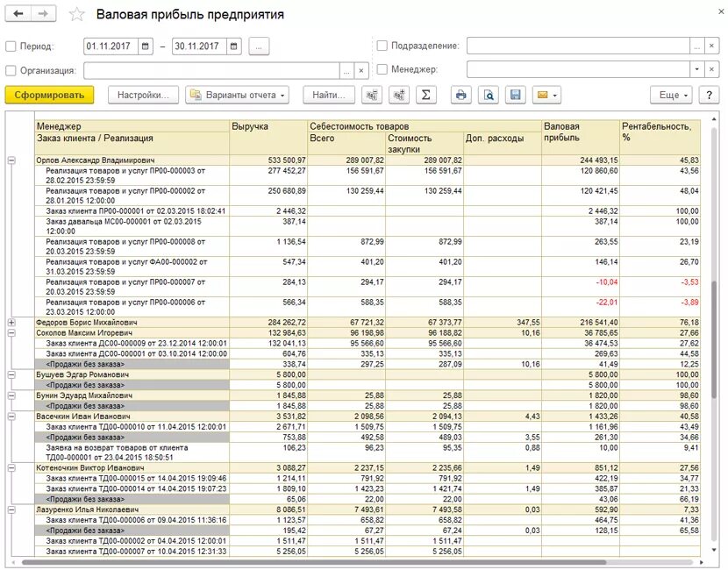Click the sum (Σ) toolbar icon

pos(425,95)
